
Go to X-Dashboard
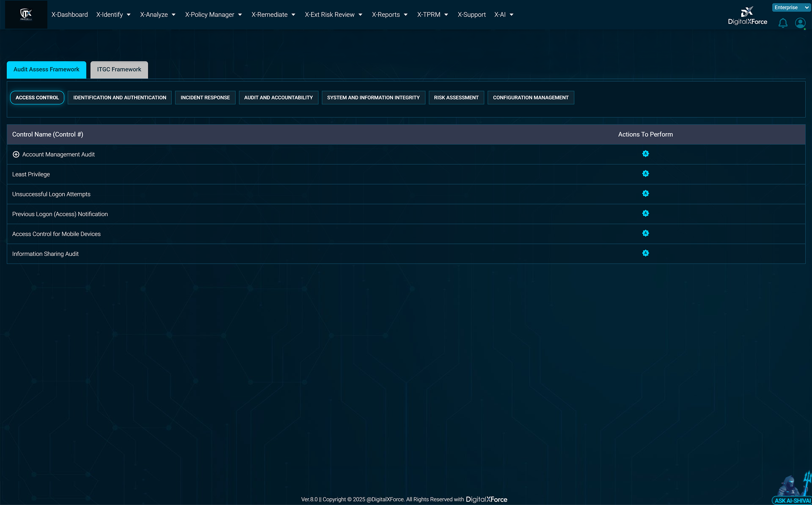click(x=69, y=15)
